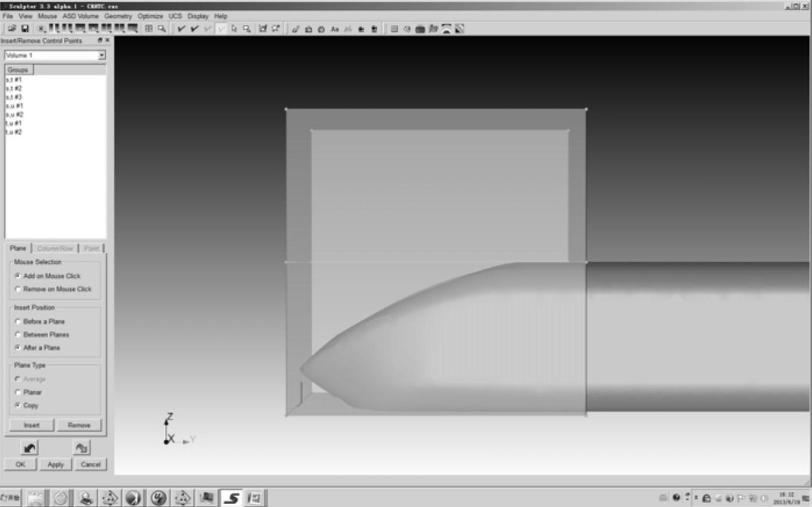Close the Insert/Remove Control Points panel
The image size is (812, 507).
(107, 41)
